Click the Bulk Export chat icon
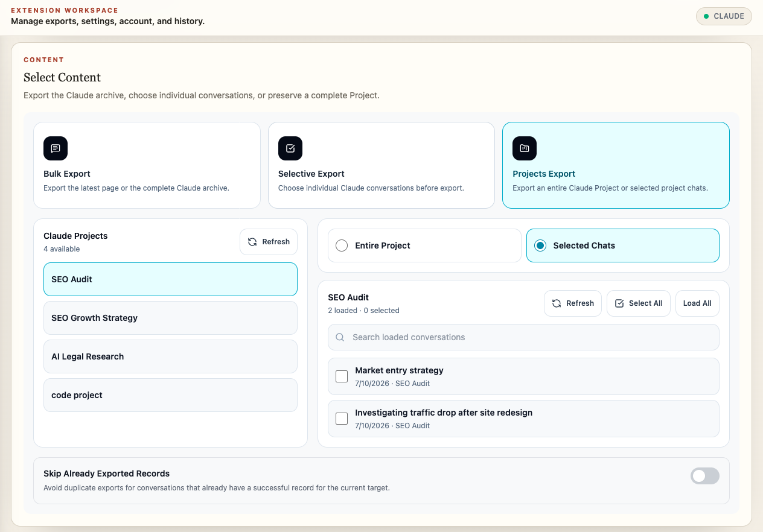This screenshot has height=532, width=763. point(56,148)
